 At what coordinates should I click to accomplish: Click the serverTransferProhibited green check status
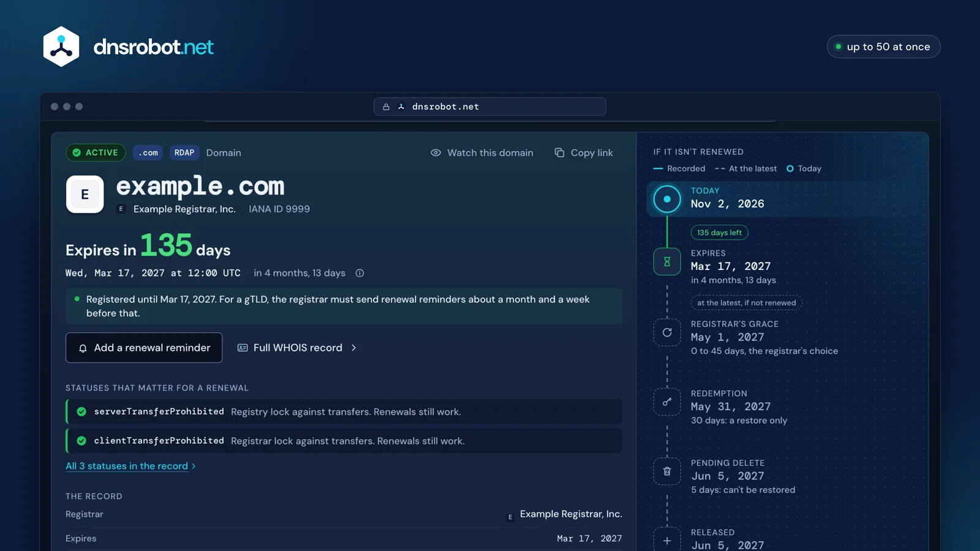81,412
